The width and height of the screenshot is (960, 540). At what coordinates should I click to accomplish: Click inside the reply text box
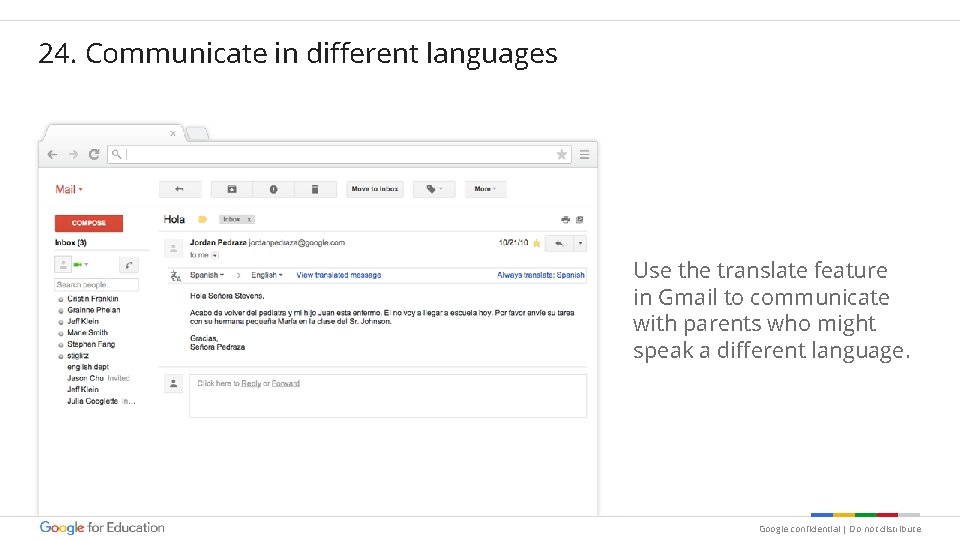coord(388,396)
